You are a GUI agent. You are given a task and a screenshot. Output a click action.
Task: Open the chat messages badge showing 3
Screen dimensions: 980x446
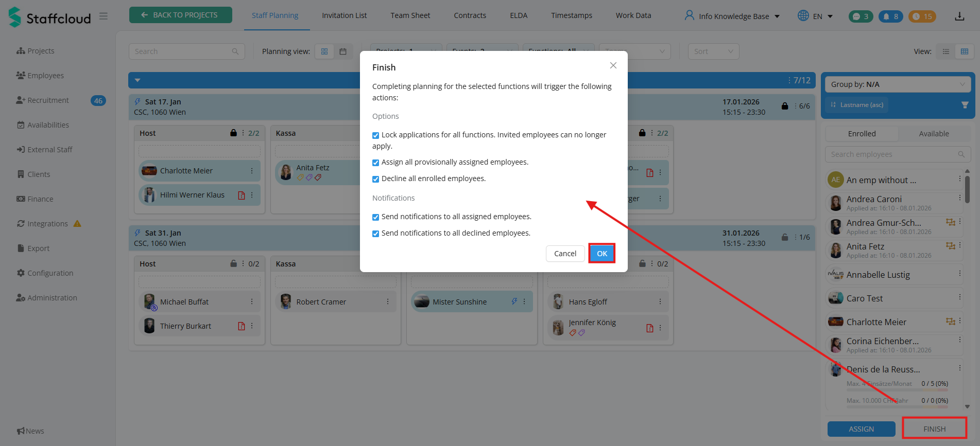pos(861,16)
